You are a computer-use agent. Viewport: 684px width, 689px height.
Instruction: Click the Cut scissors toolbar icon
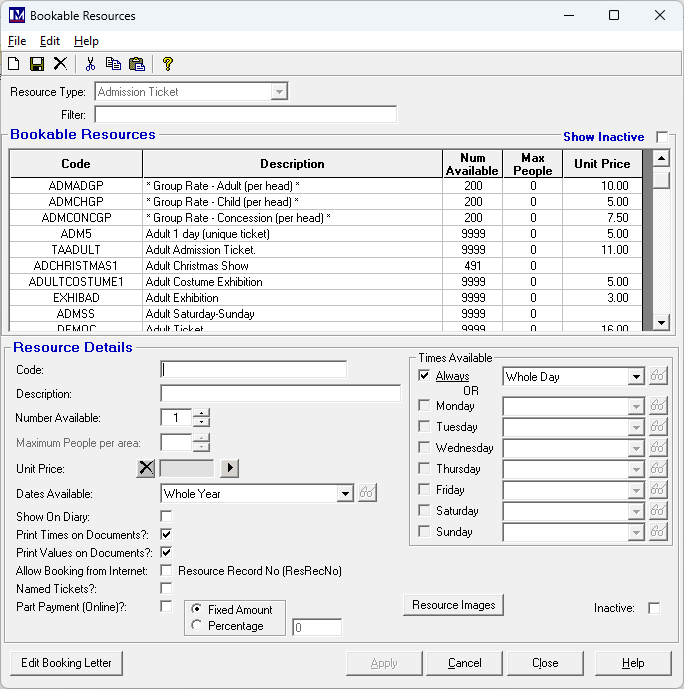pos(90,64)
